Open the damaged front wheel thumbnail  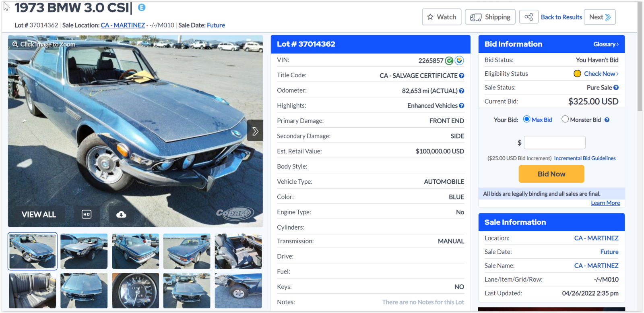click(238, 290)
